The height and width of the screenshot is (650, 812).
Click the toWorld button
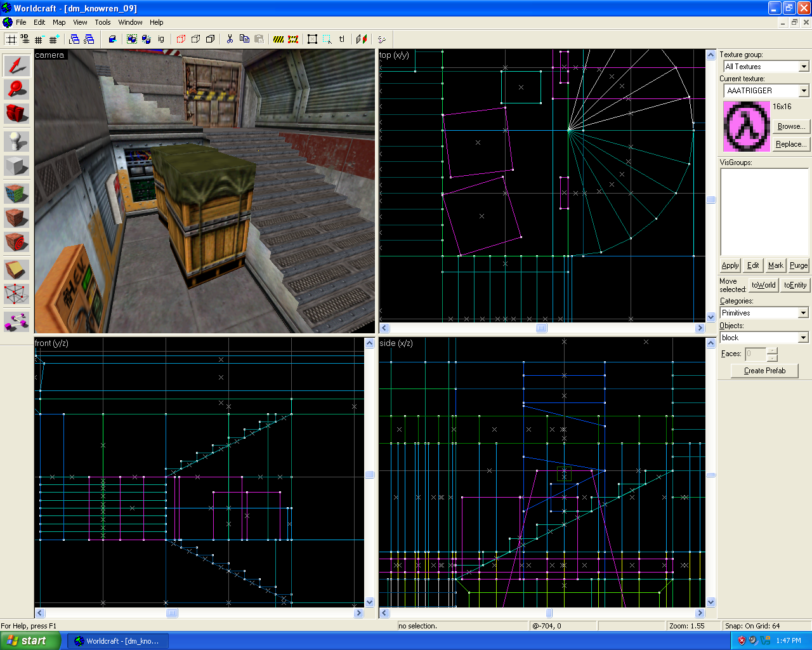click(x=764, y=285)
